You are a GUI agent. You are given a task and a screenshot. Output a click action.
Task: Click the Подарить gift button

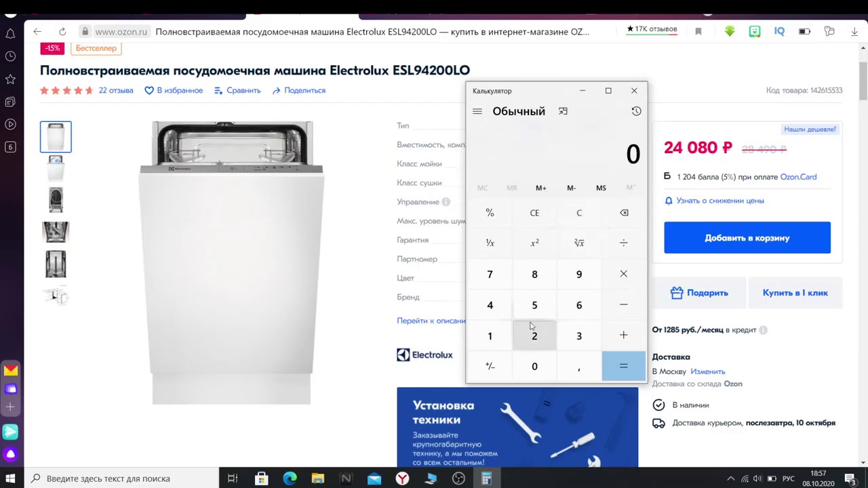pyautogui.click(x=699, y=293)
